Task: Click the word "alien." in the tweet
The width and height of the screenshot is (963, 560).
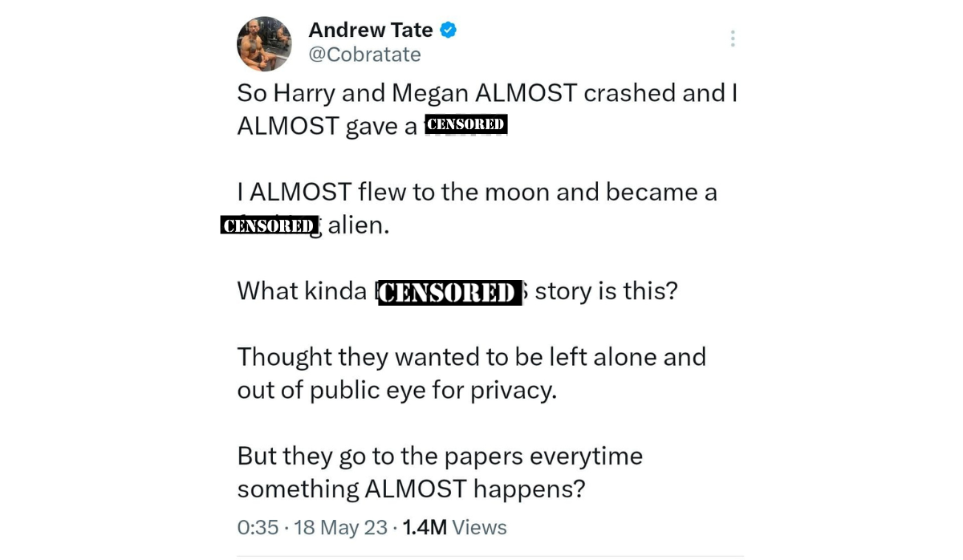Action: (x=359, y=225)
